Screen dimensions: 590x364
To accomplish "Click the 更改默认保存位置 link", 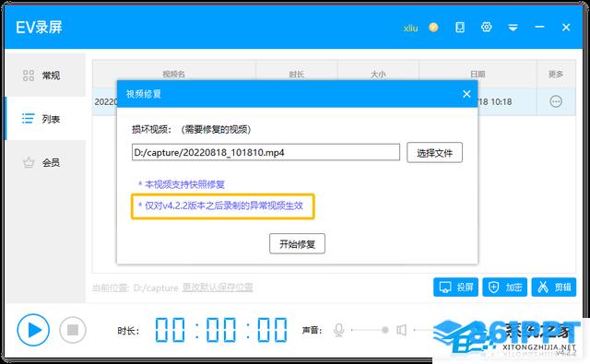I will pyautogui.click(x=218, y=288).
